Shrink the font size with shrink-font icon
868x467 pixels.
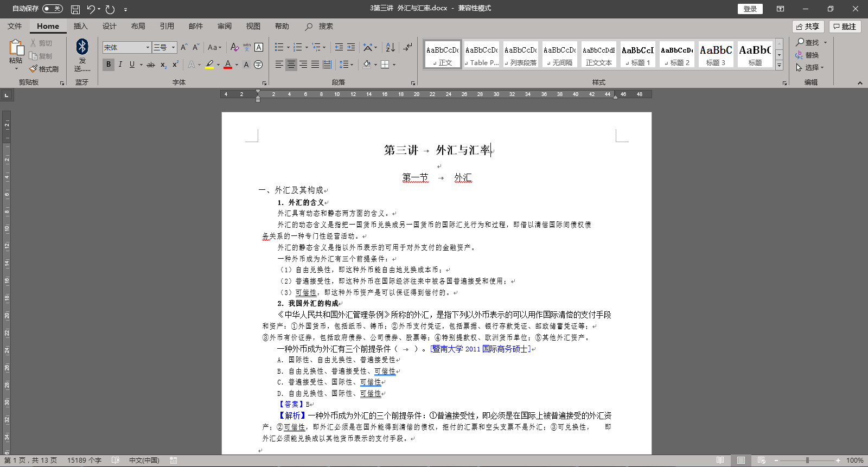coord(196,47)
